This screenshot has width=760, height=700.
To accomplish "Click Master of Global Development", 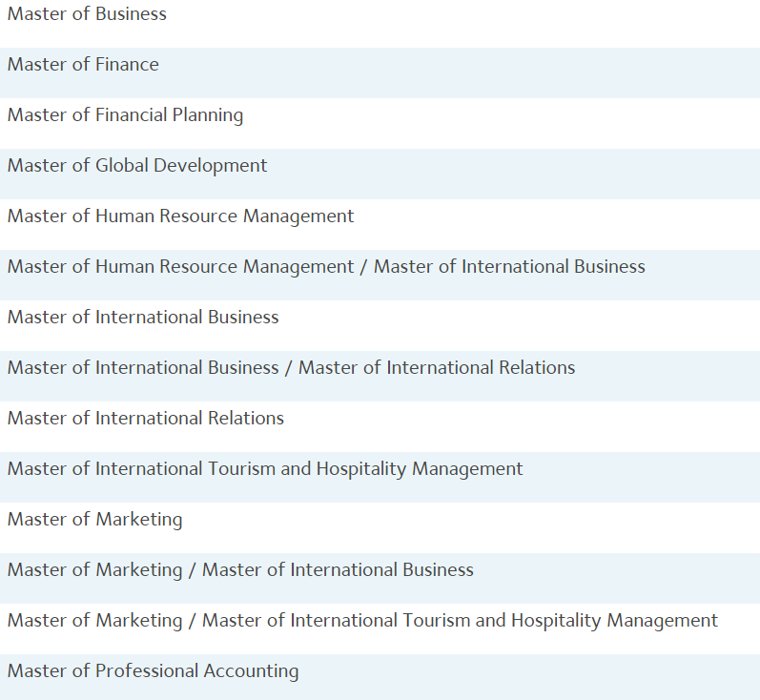I will click(137, 166).
